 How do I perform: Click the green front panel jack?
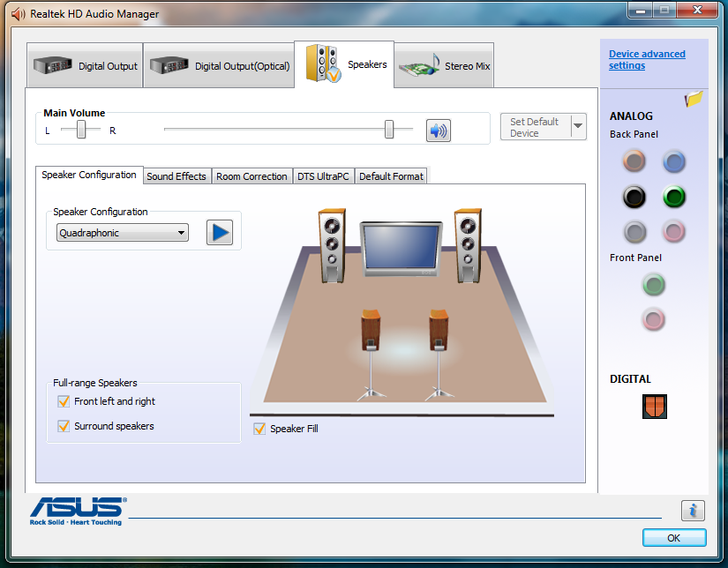coord(654,285)
